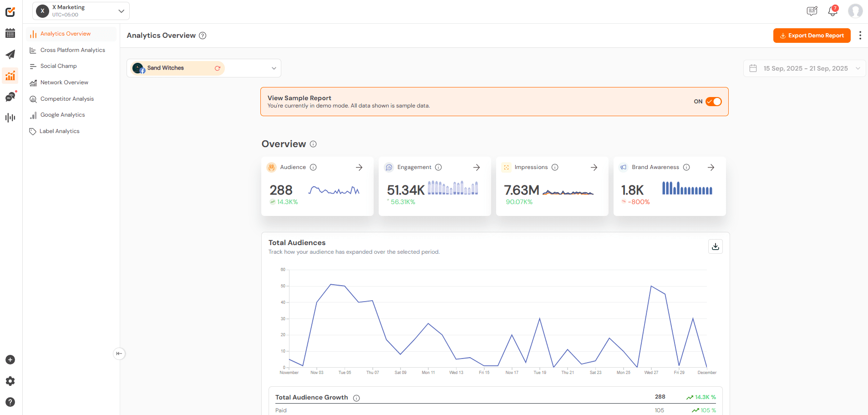
Task: Open the engage chat icon with notification dot
Action: (x=10, y=97)
